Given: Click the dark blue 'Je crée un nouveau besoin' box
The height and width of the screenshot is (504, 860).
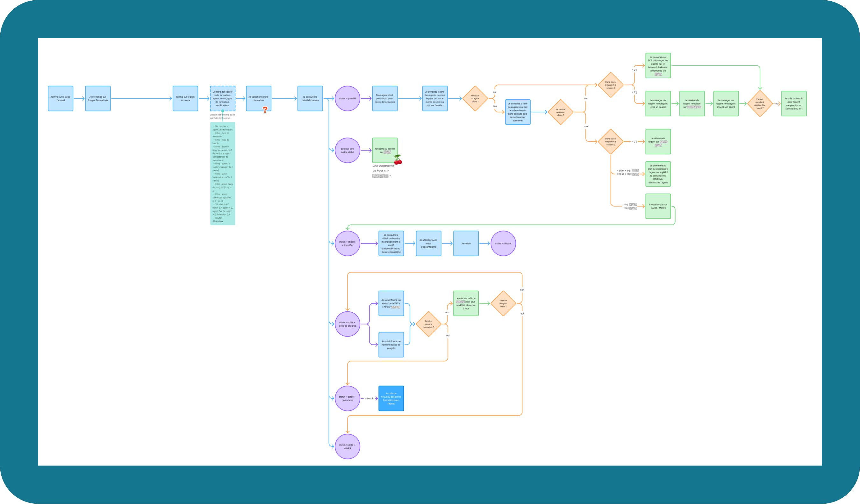Looking at the screenshot, I should (x=391, y=398).
